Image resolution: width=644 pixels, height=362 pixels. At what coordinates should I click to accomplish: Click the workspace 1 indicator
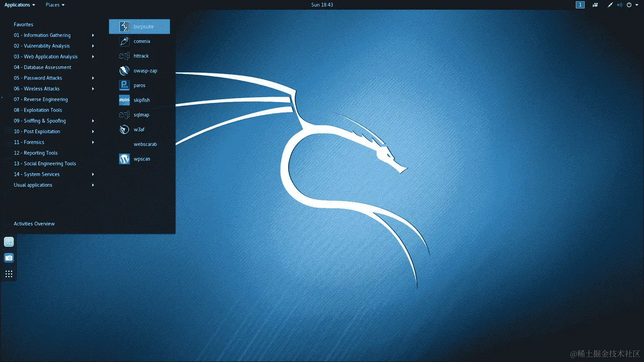click(x=580, y=5)
